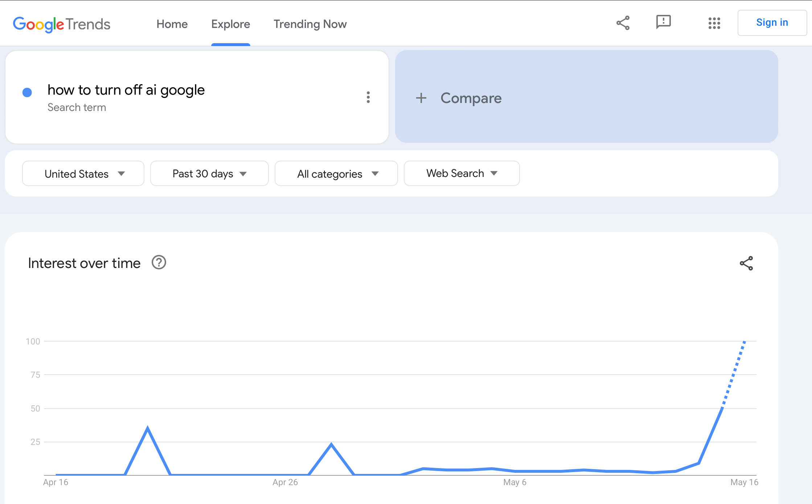Share the trends report
This screenshot has width=812, height=504.
(623, 22)
